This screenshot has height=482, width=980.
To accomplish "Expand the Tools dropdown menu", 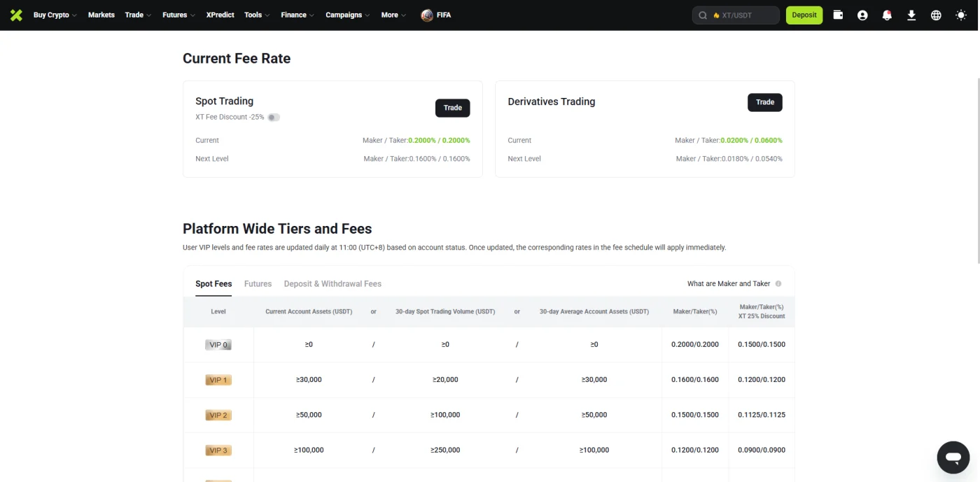I will click(x=257, y=15).
